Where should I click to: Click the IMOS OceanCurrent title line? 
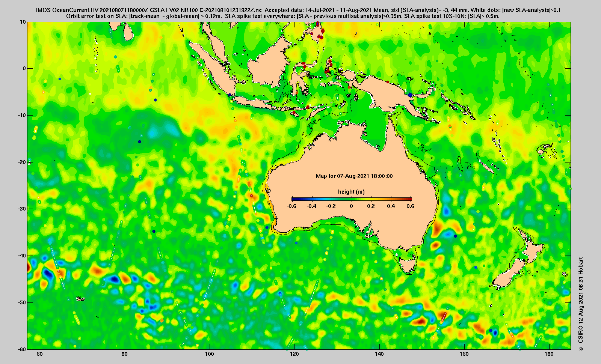click(x=298, y=10)
